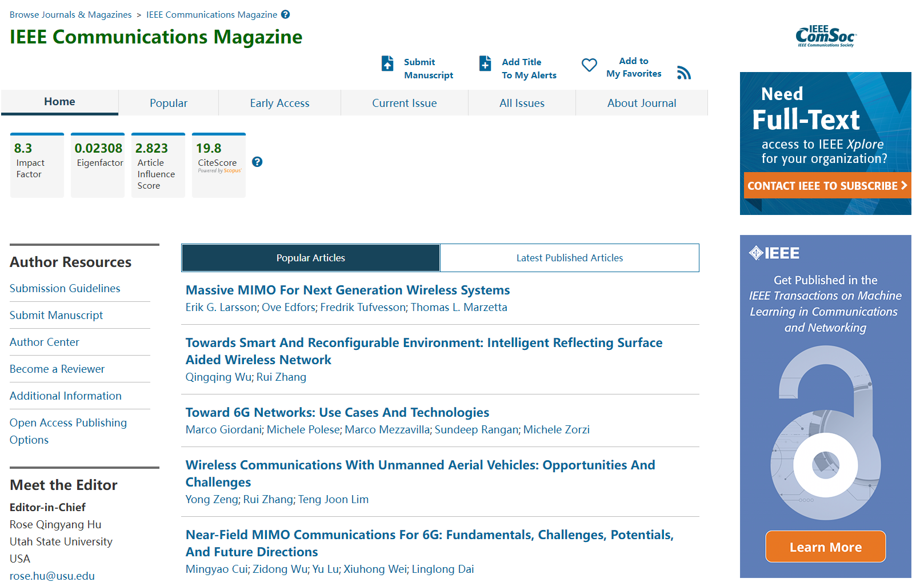Go to the Current Issue tab
This screenshot has height=582, width=924.
[x=405, y=103]
